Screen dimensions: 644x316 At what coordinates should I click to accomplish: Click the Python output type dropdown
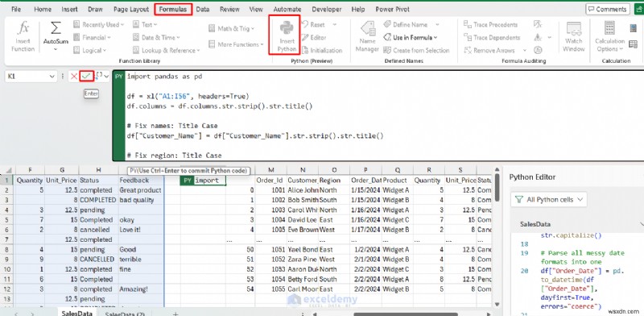[x=102, y=76]
